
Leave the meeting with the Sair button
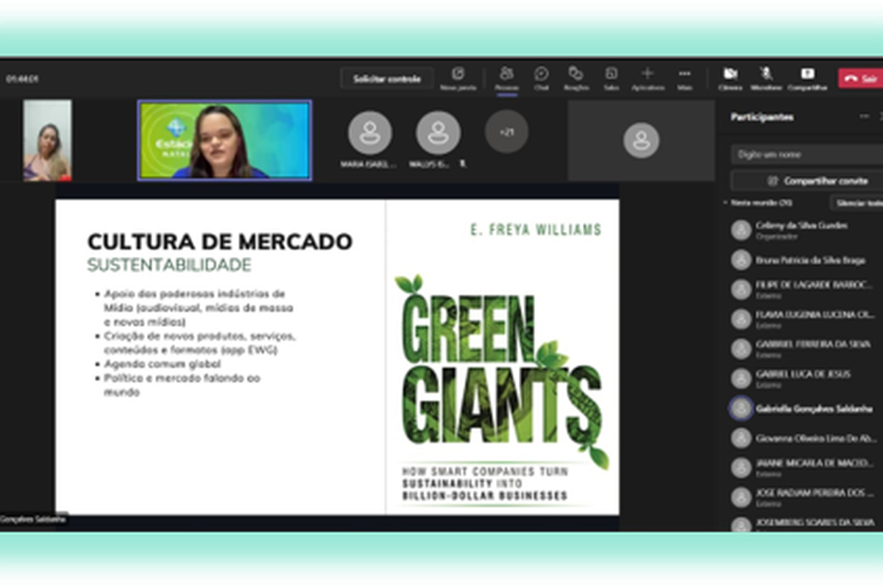860,78
